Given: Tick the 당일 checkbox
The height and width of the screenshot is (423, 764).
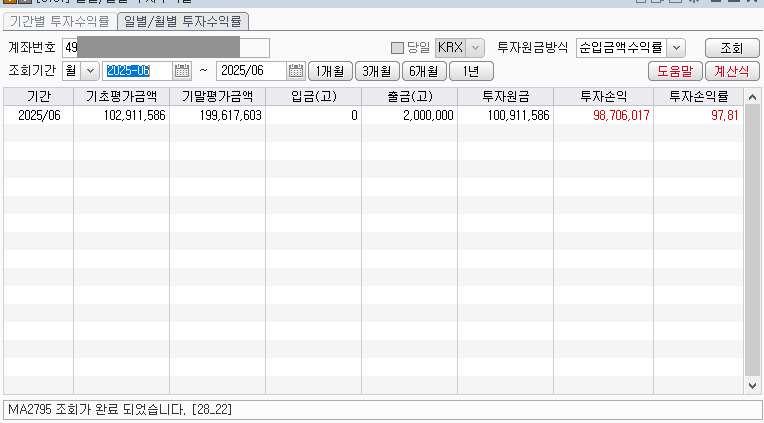Looking at the screenshot, I should tap(397, 48).
